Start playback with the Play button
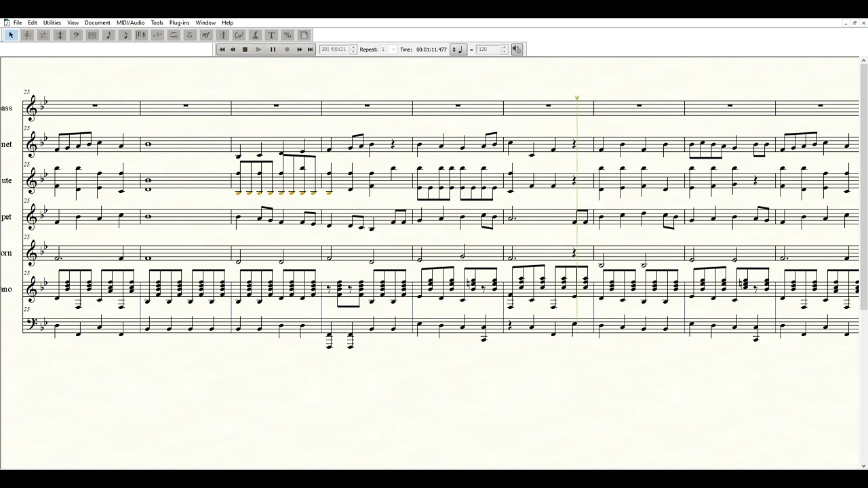The image size is (868, 488). pyautogui.click(x=258, y=49)
